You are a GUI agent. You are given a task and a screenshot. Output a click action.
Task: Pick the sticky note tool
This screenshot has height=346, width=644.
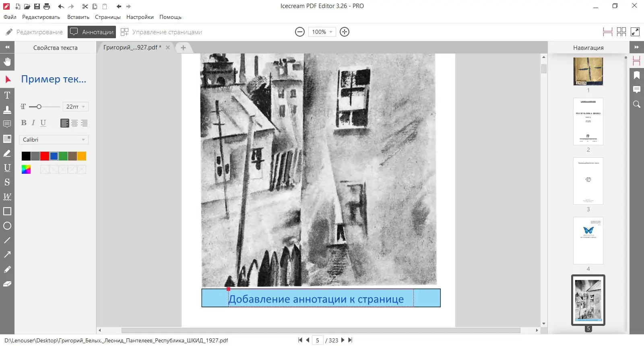[x=7, y=124]
